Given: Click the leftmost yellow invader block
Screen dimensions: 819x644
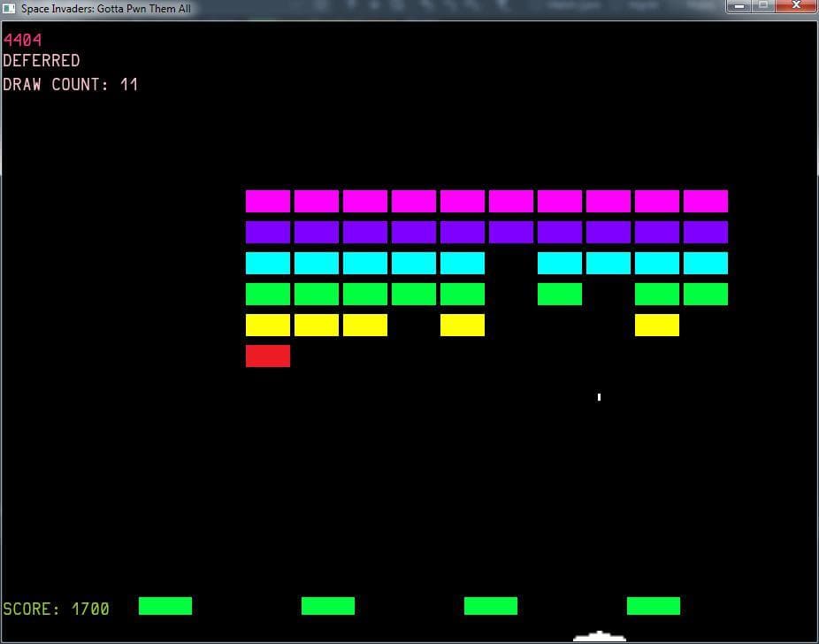Looking at the screenshot, I should click(x=268, y=325).
